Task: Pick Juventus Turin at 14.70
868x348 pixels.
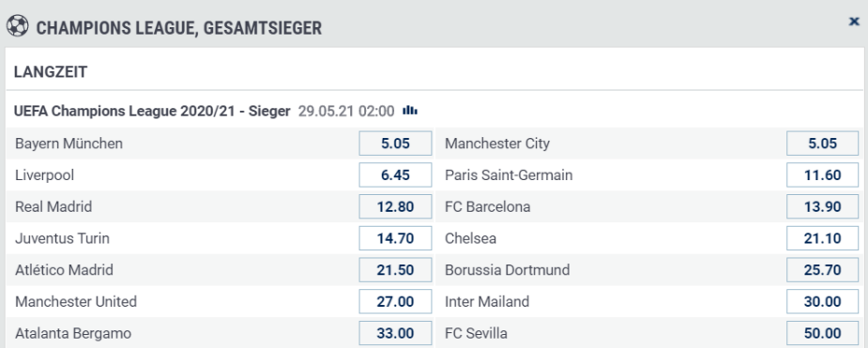Action: tap(395, 238)
